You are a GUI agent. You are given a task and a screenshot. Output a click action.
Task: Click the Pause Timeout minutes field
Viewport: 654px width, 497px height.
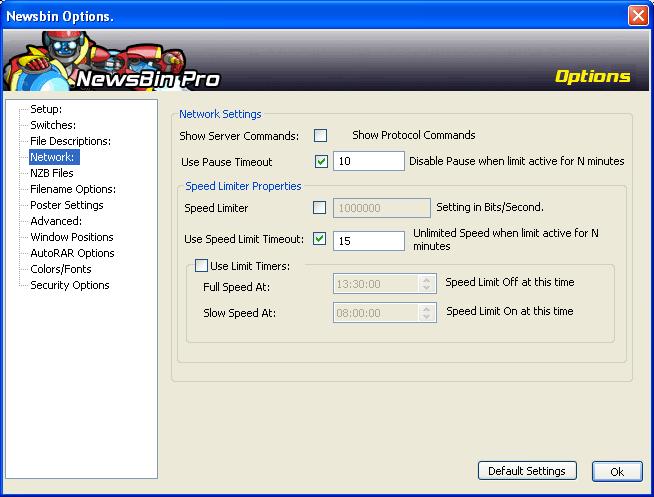pos(368,162)
